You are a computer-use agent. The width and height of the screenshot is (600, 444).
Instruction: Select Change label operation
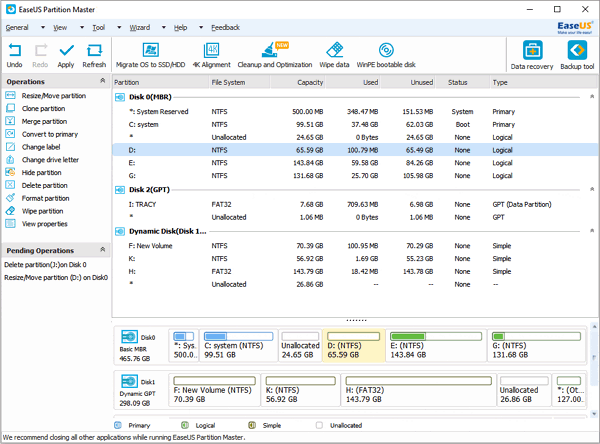(x=33, y=147)
